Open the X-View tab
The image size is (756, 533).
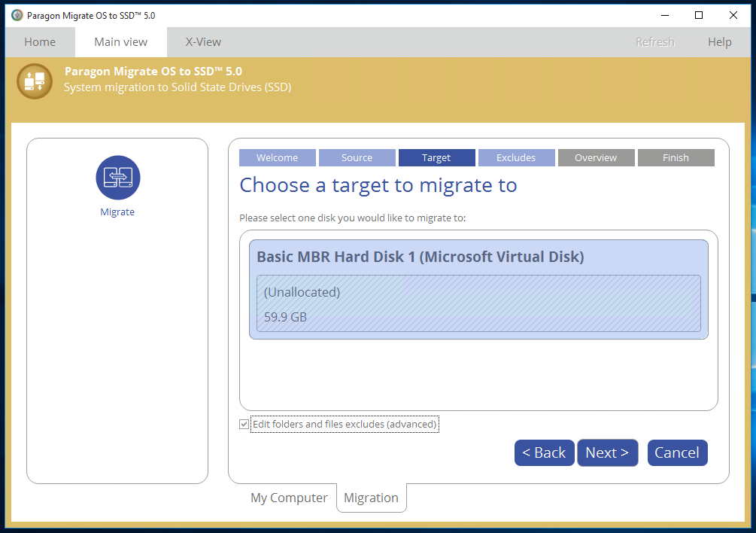(x=203, y=42)
